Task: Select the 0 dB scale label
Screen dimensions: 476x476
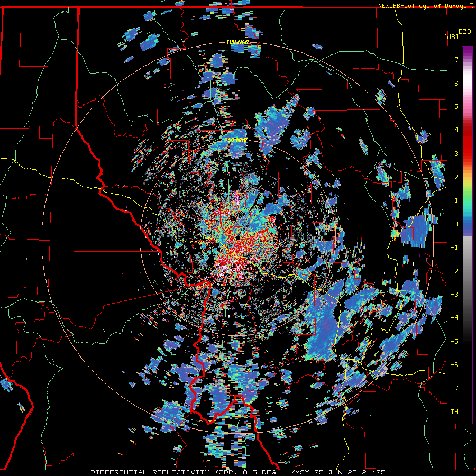Action: tap(456, 224)
